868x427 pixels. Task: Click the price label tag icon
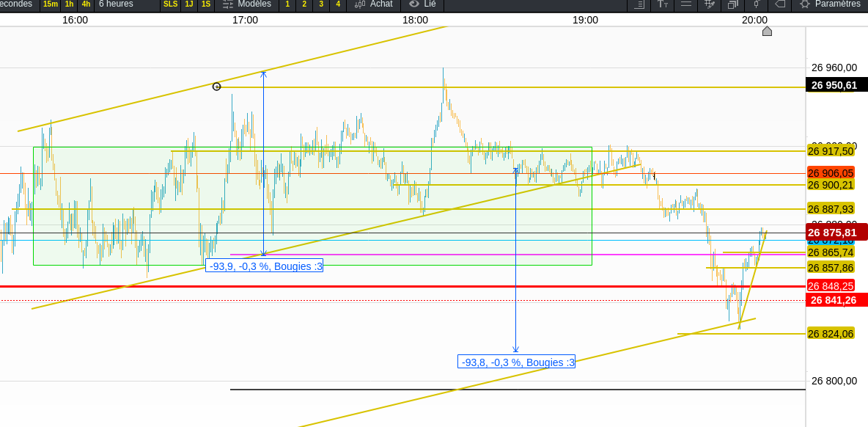(780, 4)
